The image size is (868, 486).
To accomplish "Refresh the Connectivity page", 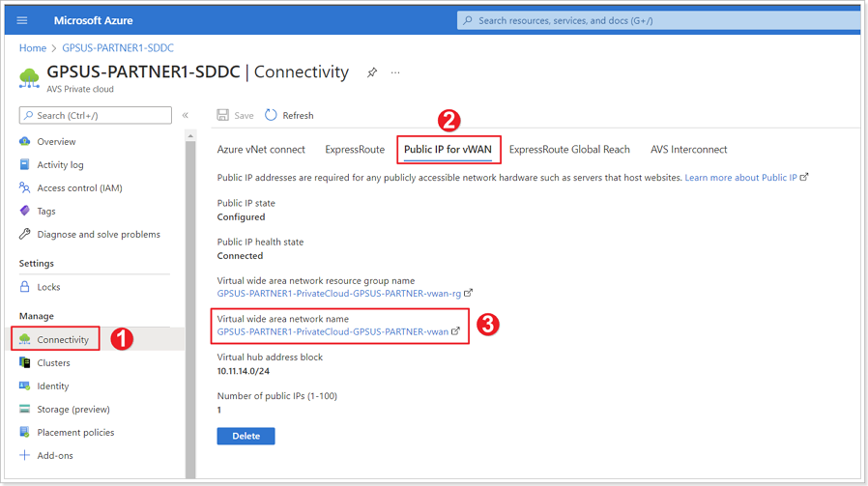I will (289, 115).
